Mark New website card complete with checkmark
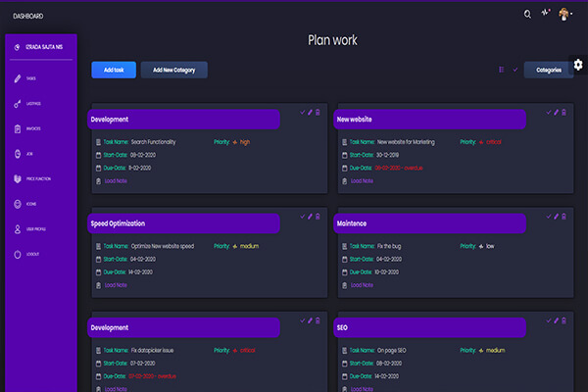This screenshot has width=588, height=392. [549, 112]
